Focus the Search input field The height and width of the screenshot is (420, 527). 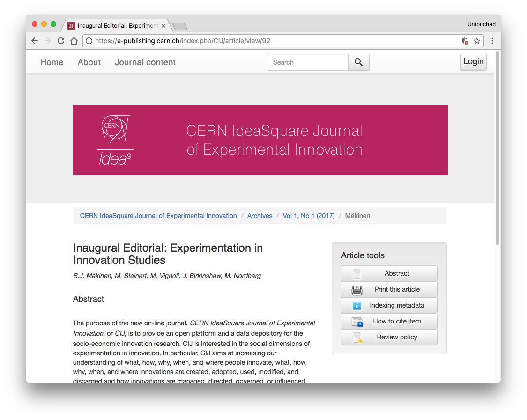(x=307, y=62)
